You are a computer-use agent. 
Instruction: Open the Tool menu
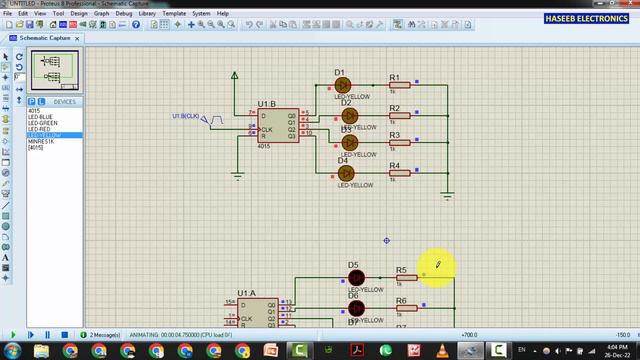click(58, 13)
